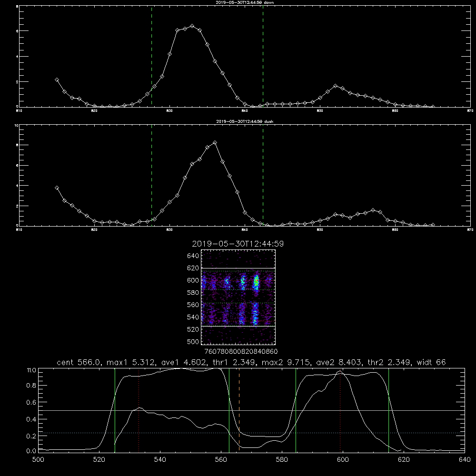The image size is (476, 476).
Task: Click the '560' x-axis label of bottom plot
Action: point(221,460)
